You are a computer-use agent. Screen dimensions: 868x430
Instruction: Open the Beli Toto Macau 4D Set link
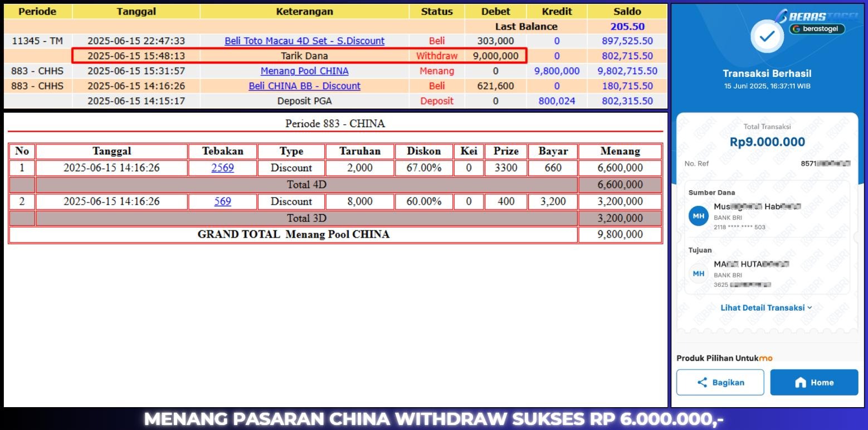click(x=304, y=41)
